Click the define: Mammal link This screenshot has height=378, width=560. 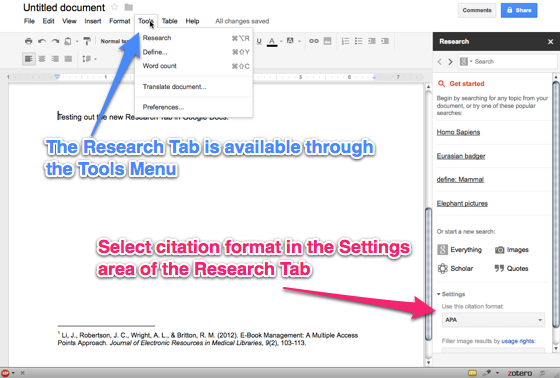[x=460, y=179]
